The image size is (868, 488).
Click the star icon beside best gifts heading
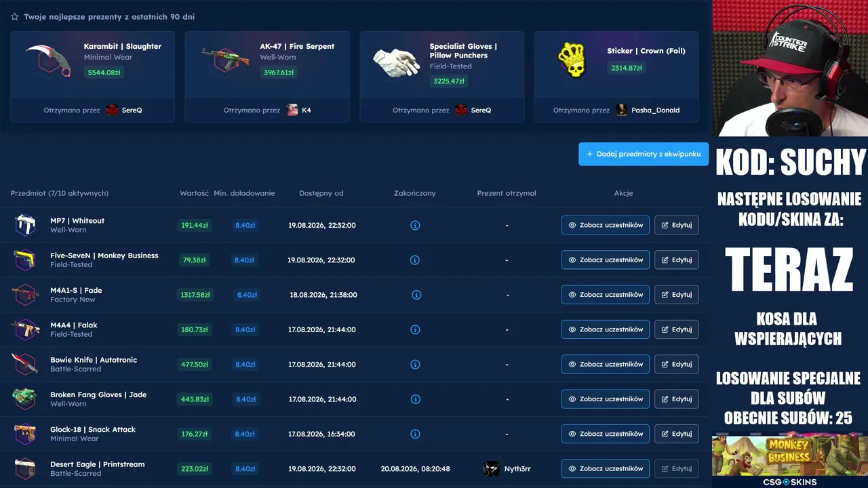15,16
